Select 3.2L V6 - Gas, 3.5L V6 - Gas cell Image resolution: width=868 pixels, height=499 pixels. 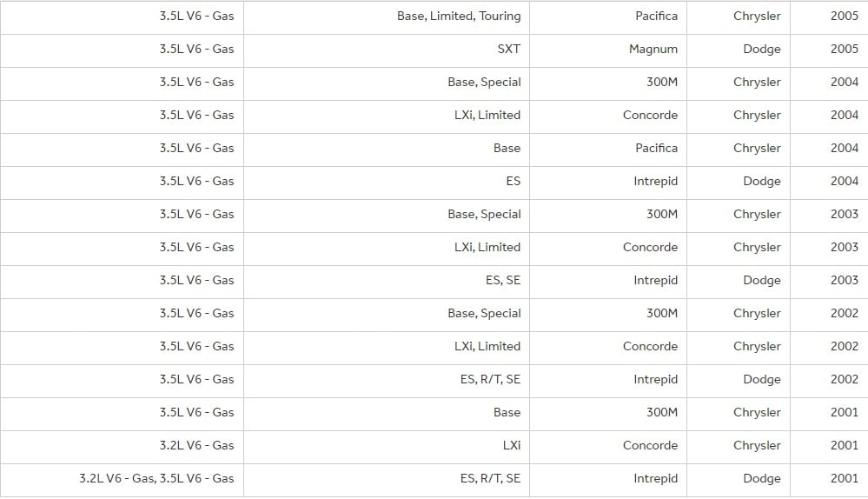click(x=122, y=480)
